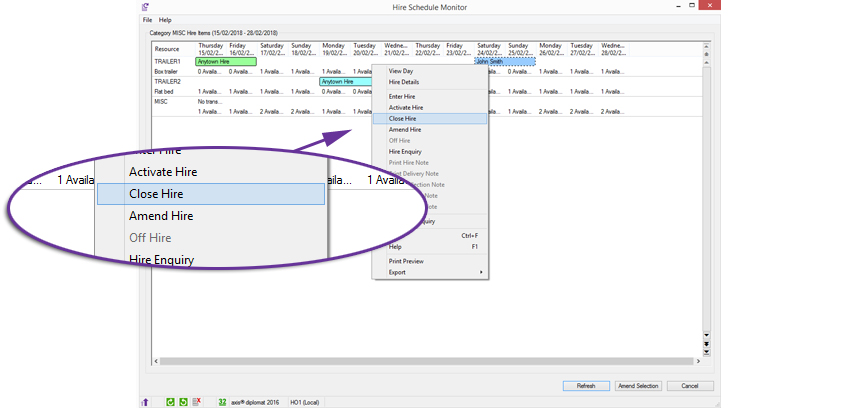Click the purple up-arrow status bar icon
This screenshot has width=854, height=408.
(146, 401)
